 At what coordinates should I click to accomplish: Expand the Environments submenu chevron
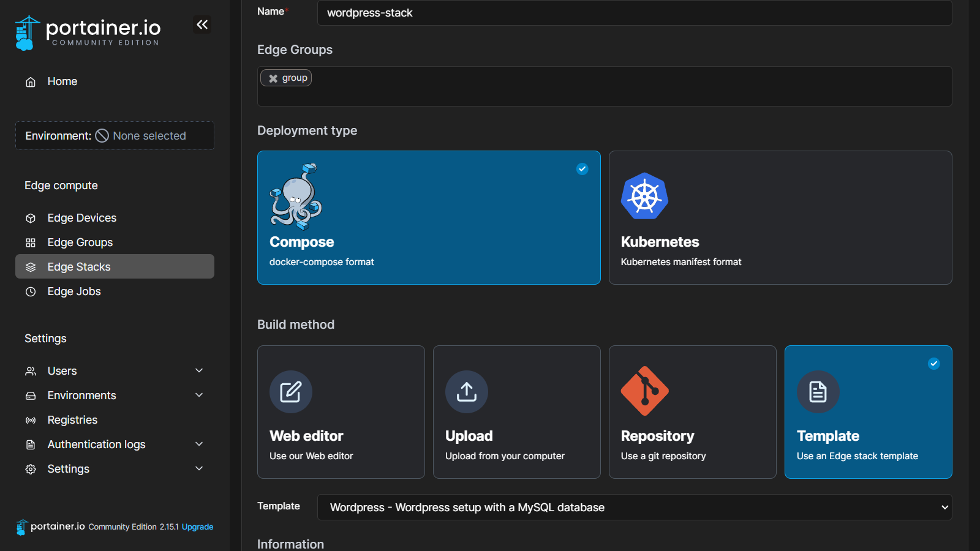199,395
